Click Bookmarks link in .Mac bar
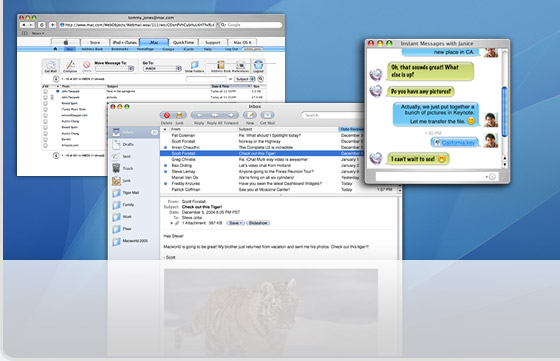Screen dimensions: 560x361 (120, 49)
